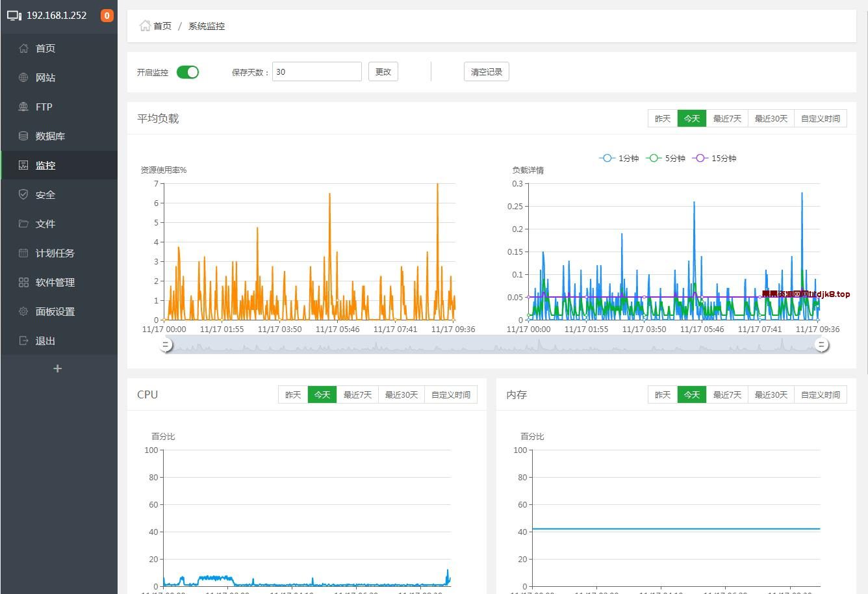Switch CPU chart to 昨天
868x594 pixels.
point(293,394)
